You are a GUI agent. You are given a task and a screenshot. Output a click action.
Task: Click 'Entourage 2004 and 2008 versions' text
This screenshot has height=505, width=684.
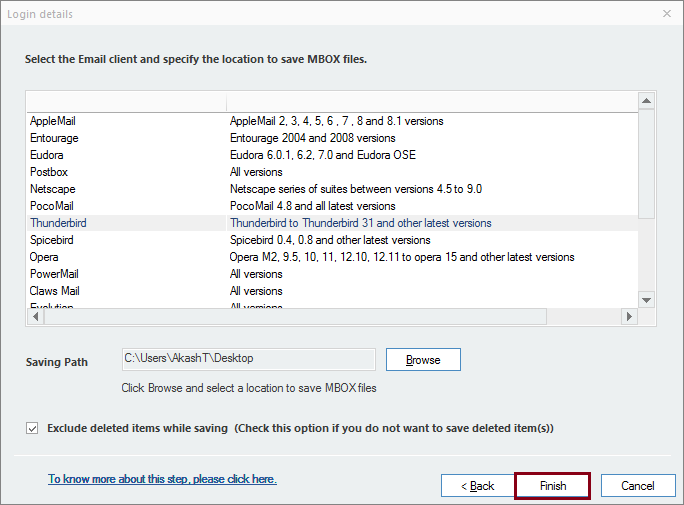tap(312, 138)
